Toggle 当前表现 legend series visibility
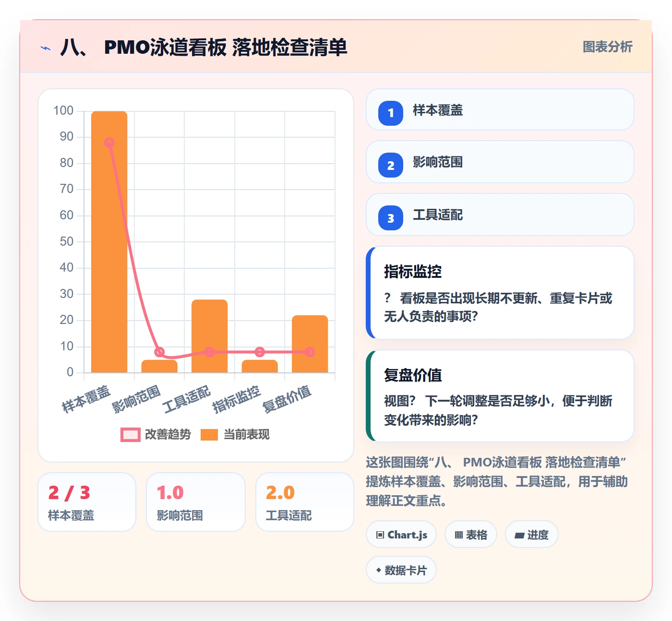 235,434
